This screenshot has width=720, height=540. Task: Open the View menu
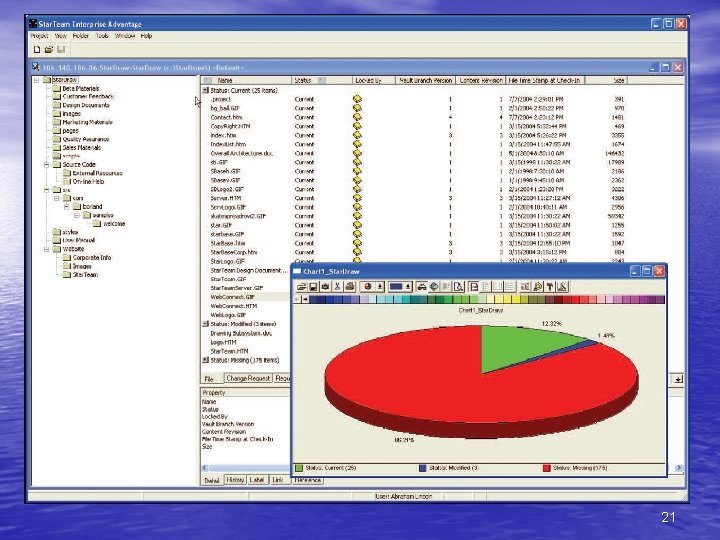(x=61, y=36)
